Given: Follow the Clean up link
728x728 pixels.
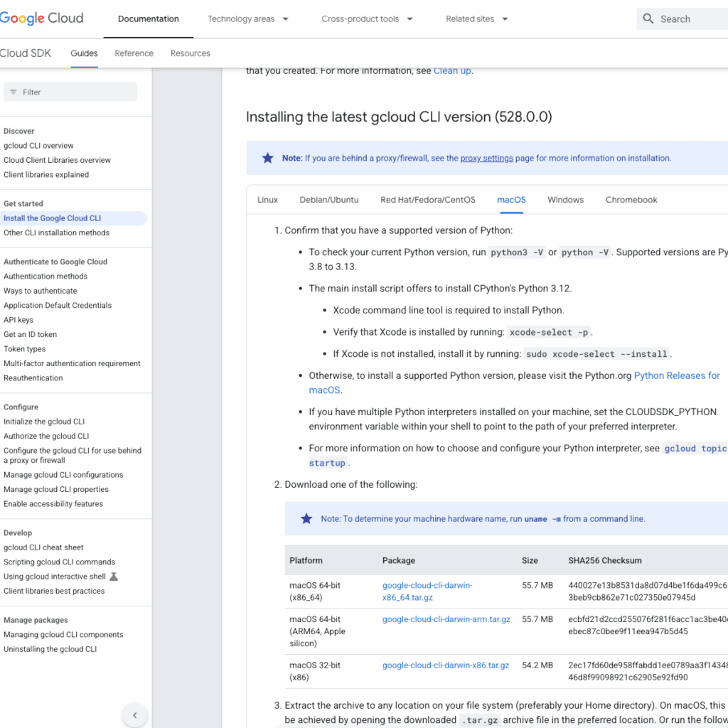Looking at the screenshot, I should [x=452, y=70].
